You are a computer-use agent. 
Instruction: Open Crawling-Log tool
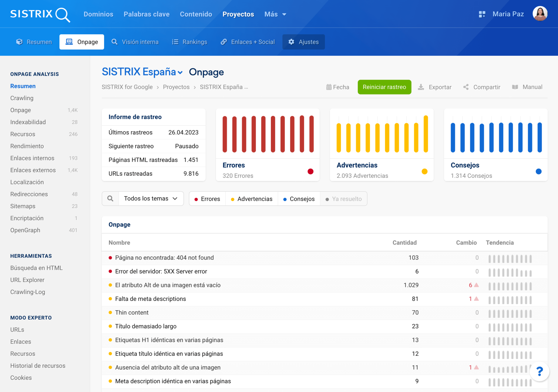click(28, 292)
